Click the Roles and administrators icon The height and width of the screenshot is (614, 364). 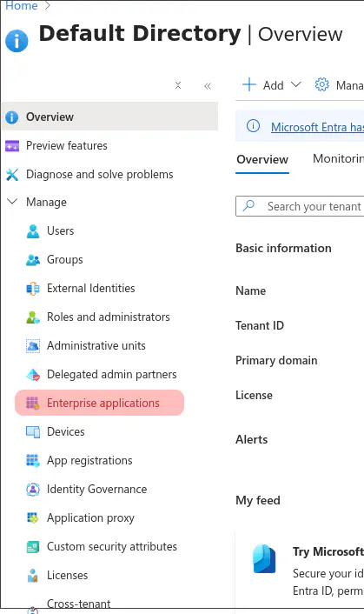point(33,317)
